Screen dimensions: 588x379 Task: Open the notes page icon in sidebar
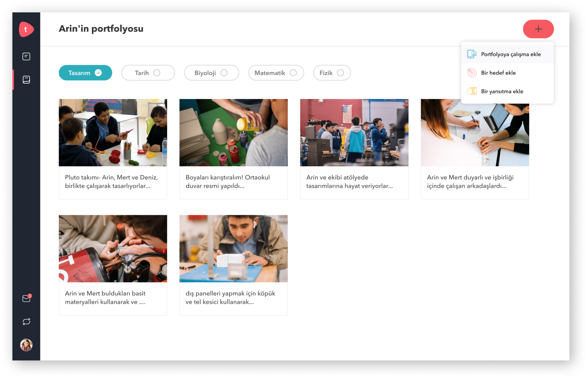[x=26, y=57]
